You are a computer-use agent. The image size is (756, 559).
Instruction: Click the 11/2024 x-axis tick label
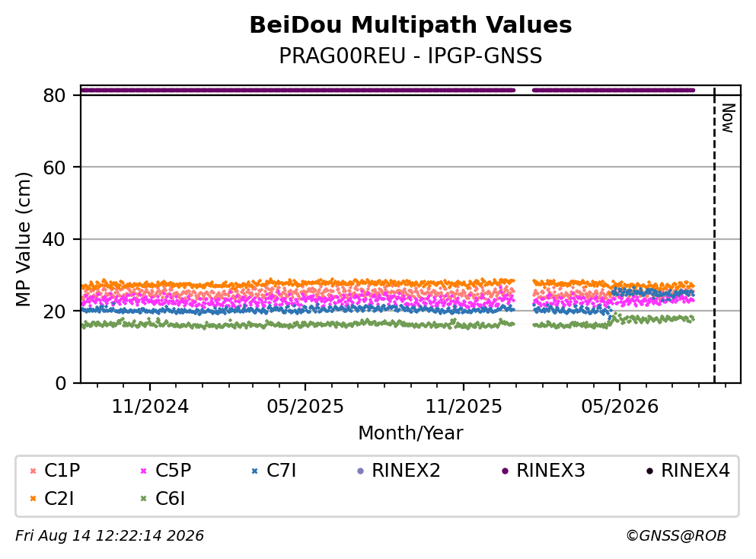[150, 407]
